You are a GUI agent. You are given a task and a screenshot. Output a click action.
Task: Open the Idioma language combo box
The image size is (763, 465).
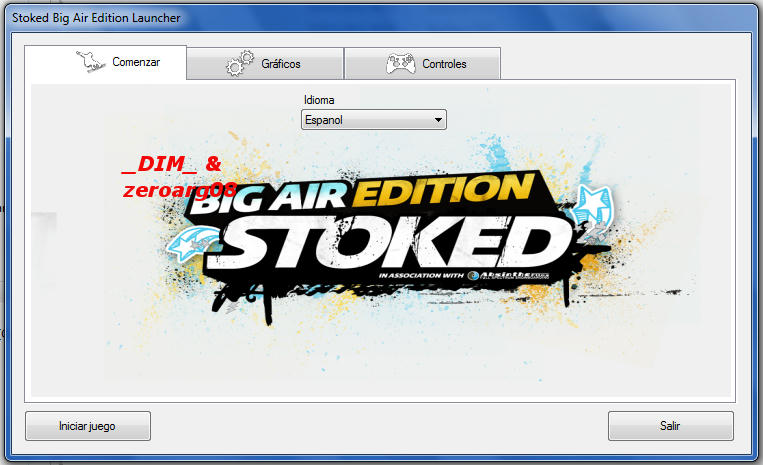point(374,120)
